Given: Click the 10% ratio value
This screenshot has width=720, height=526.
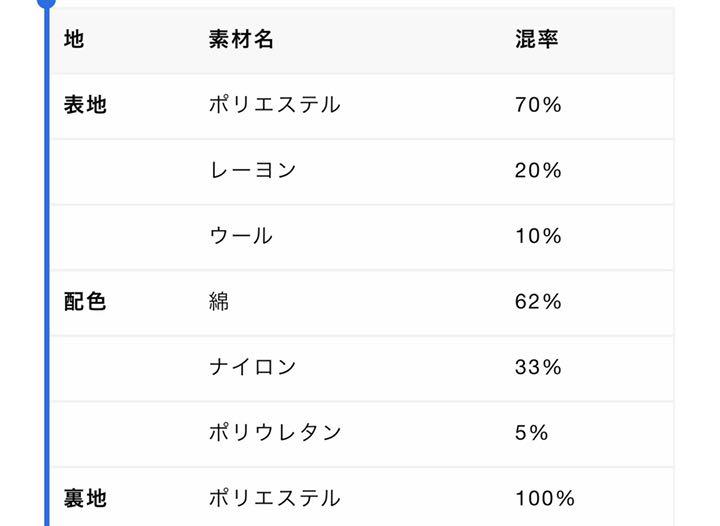Looking at the screenshot, I should pos(538,236).
